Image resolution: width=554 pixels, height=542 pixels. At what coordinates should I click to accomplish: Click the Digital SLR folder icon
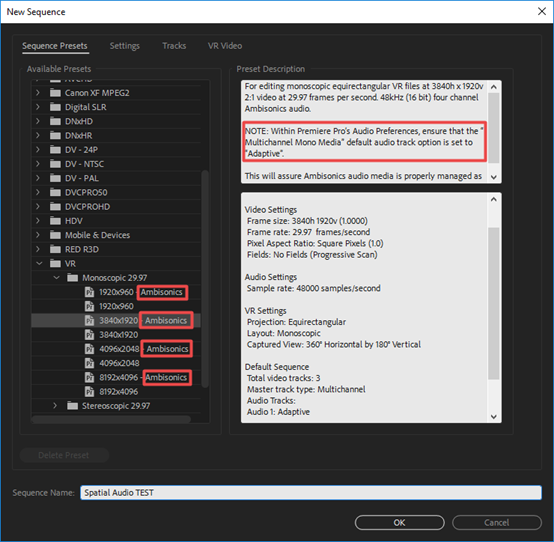[x=55, y=107]
